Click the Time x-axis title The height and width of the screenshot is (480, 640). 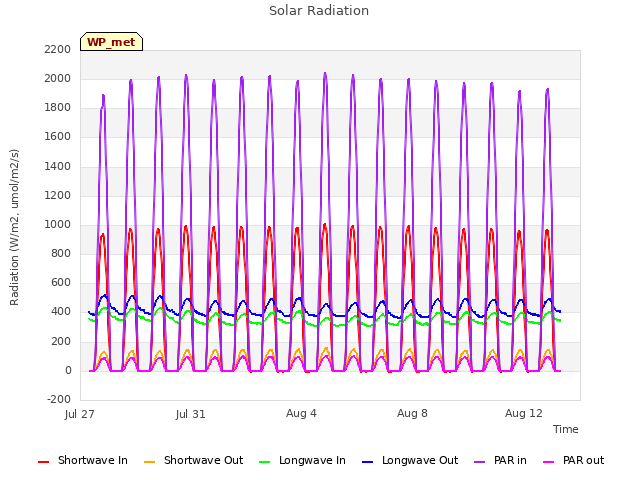coord(566,429)
